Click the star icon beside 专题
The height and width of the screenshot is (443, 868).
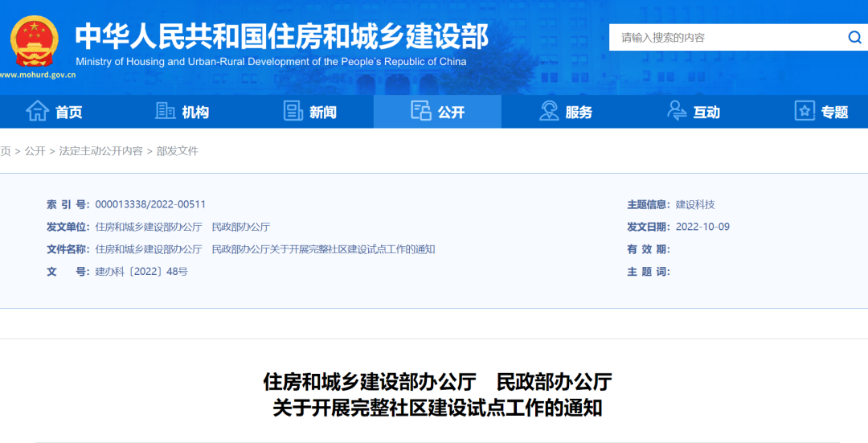click(x=805, y=111)
